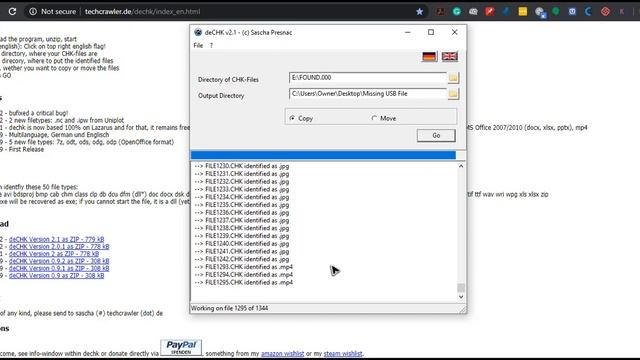Maximize the deCHK window
The image size is (640, 360).
431,32
